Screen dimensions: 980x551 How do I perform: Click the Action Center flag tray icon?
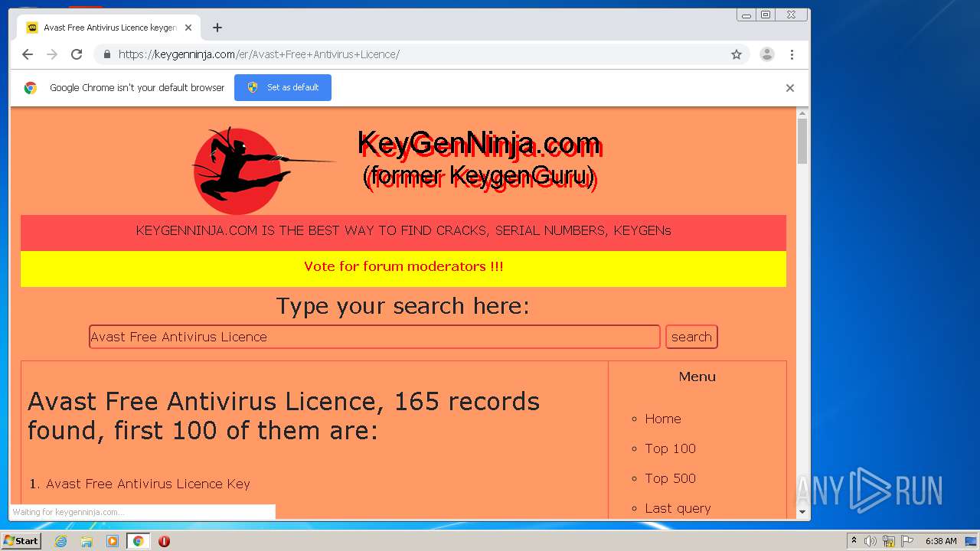pyautogui.click(x=907, y=541)
